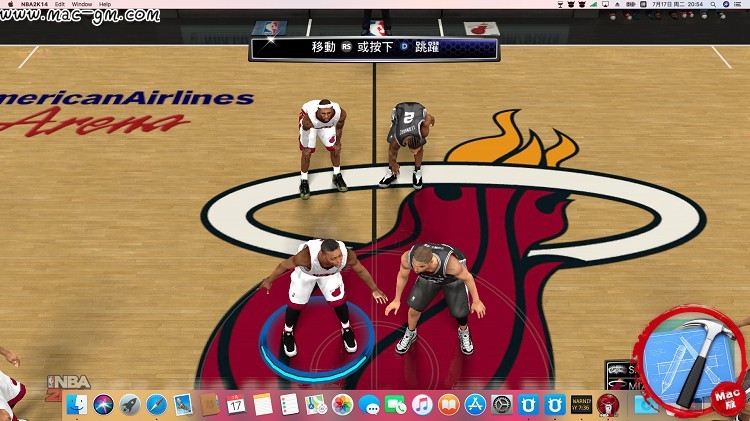Click the date and time 20:54 in menu bar

677,4
